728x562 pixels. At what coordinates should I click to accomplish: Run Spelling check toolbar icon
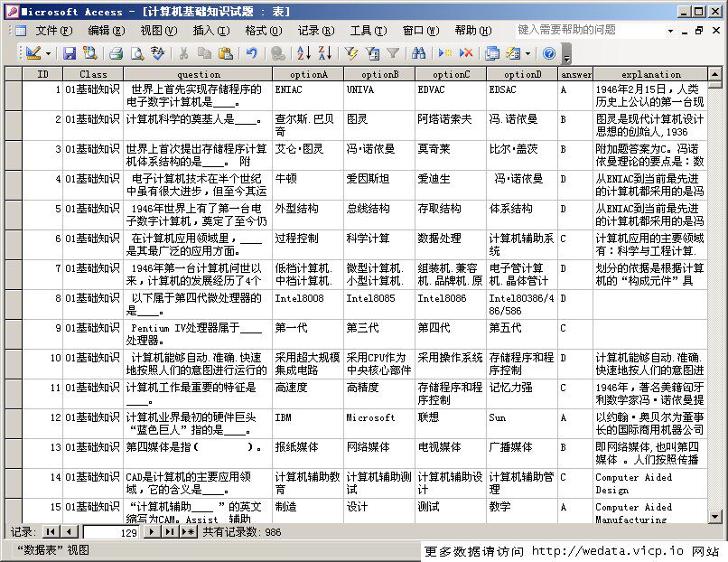tap(158, 53)
